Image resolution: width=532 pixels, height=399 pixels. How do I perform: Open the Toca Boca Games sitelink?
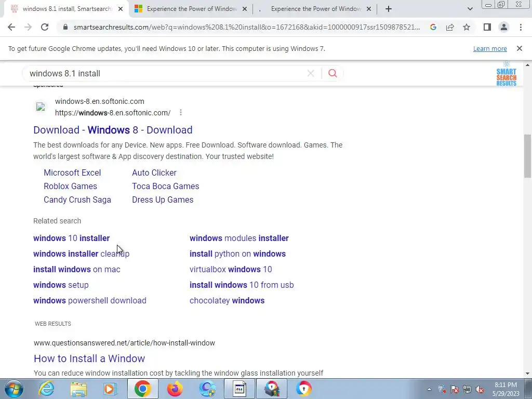point(166,187)
